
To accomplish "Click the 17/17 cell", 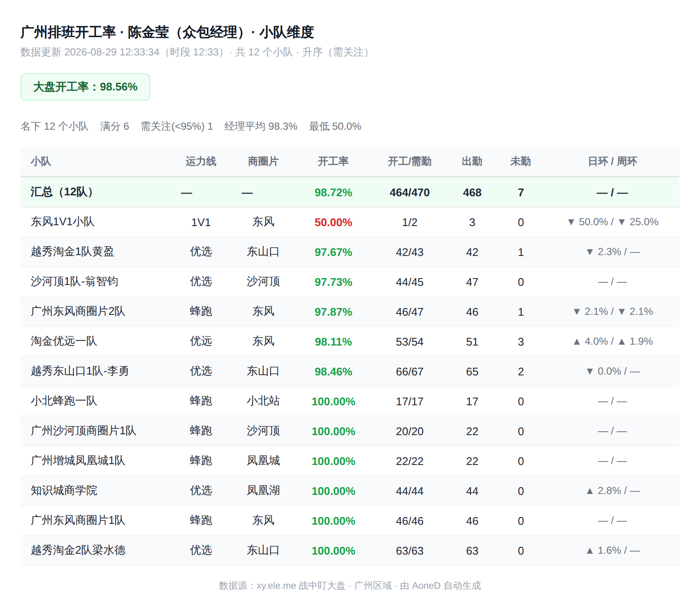I will point(409,401).
